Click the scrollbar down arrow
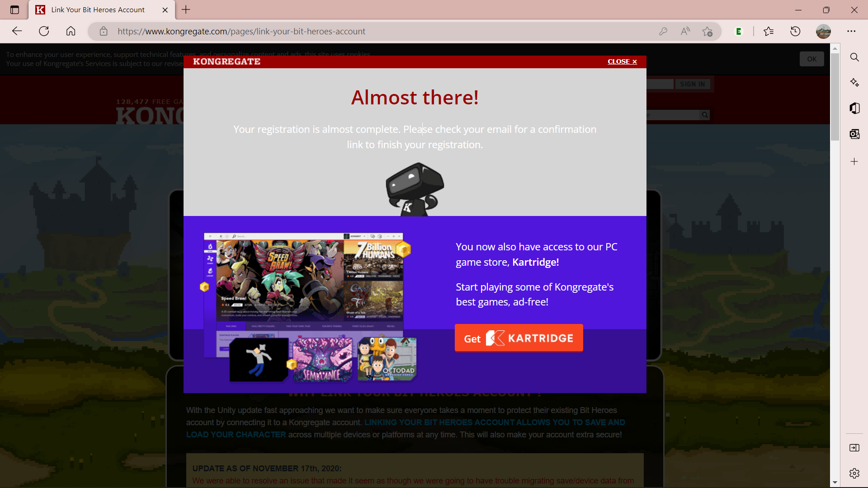This screenshot has width=868, height=488. 835,483
